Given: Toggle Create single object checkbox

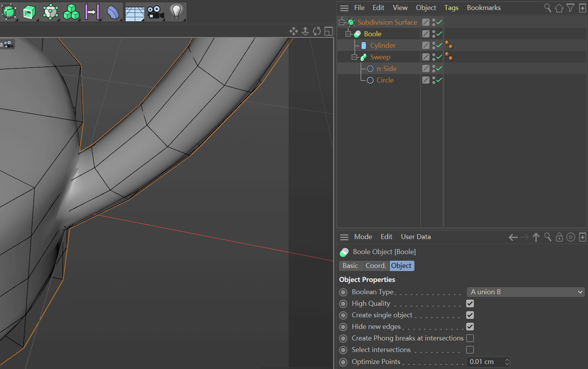Looking at the screenshot, I should click(x=470, y=315).
